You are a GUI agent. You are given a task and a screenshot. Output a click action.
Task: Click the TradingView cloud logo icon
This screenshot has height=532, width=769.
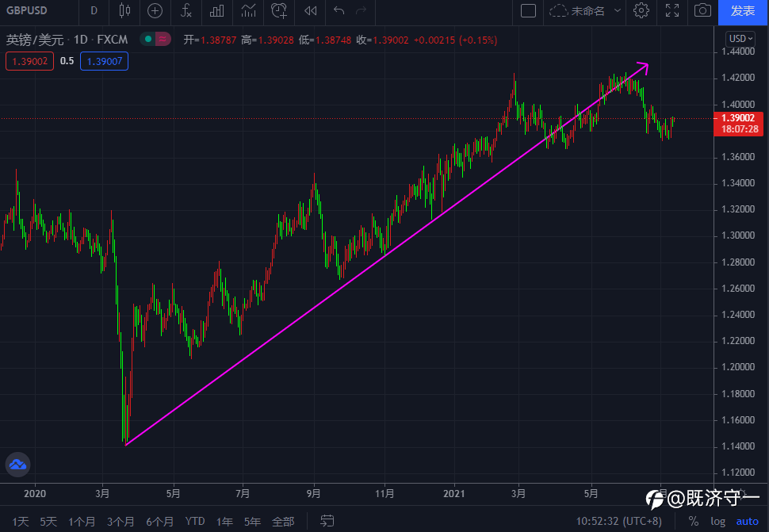[x=17, y=464]
